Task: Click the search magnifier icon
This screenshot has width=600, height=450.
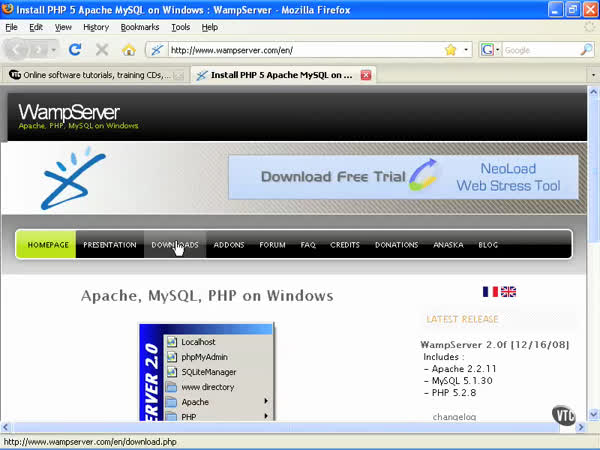Action: [x=587, y=49]
